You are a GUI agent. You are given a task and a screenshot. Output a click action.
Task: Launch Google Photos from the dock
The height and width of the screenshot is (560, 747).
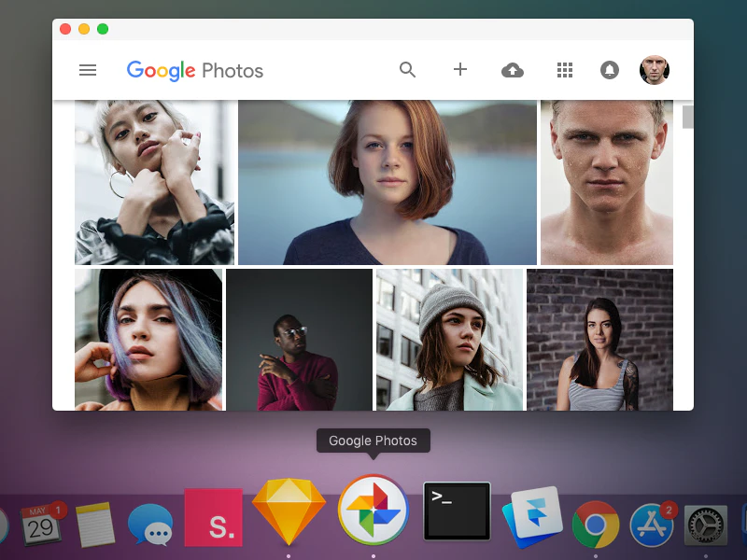tap(373, 511)
